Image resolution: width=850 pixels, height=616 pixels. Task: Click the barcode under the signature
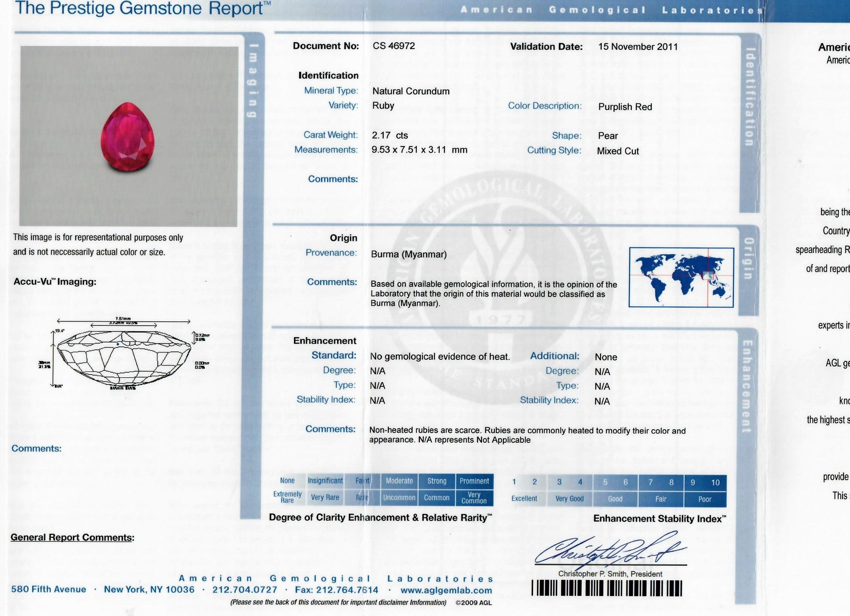point(607,588)
